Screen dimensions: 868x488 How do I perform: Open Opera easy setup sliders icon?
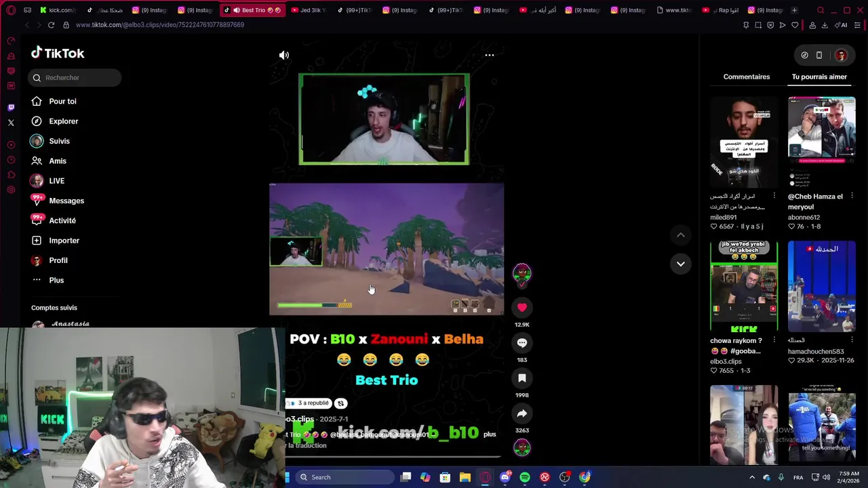pos(857,25)
